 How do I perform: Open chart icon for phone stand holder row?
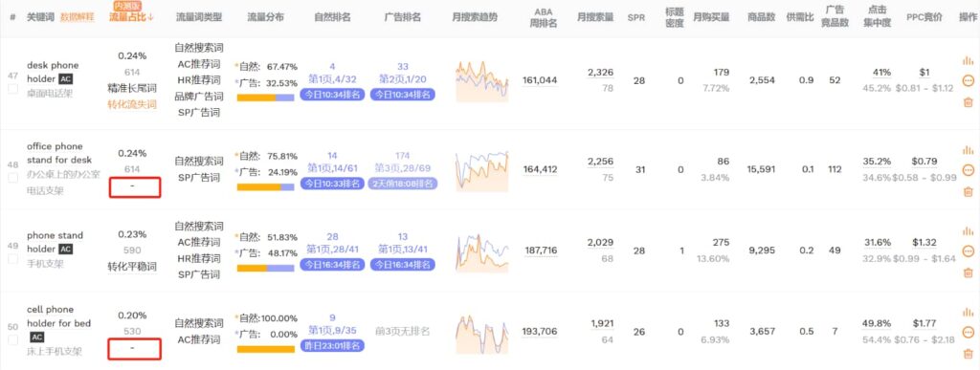coord(969,230)
